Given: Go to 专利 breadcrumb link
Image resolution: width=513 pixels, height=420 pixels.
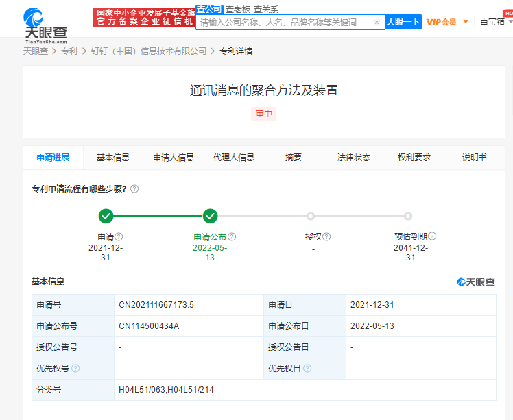Looking at the screenshot, I should point(69,51).
